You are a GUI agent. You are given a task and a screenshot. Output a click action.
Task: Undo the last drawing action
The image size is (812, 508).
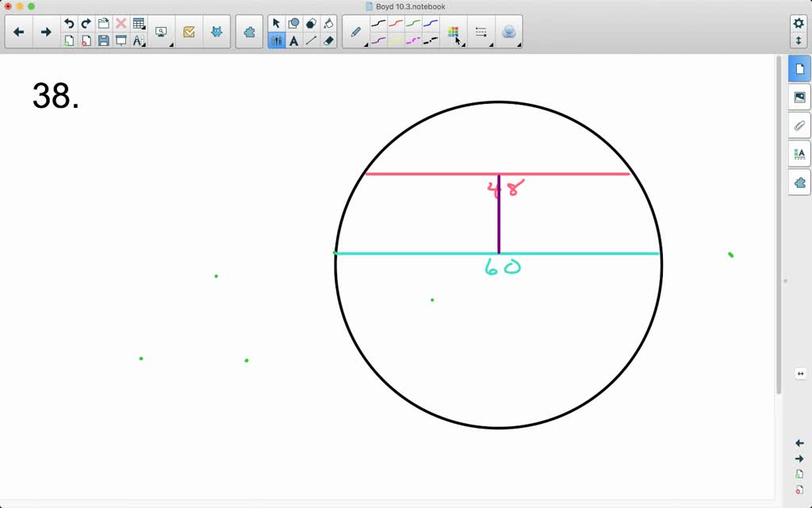click(69, 21)
